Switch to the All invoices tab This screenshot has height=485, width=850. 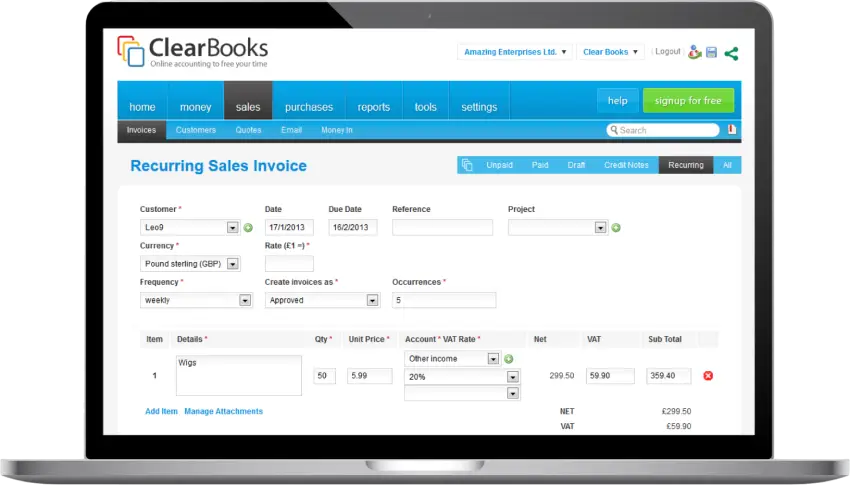pos(727,165)
